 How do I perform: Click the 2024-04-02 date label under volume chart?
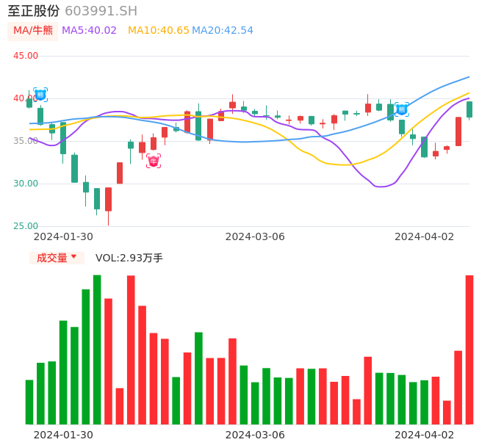[424, 435]
